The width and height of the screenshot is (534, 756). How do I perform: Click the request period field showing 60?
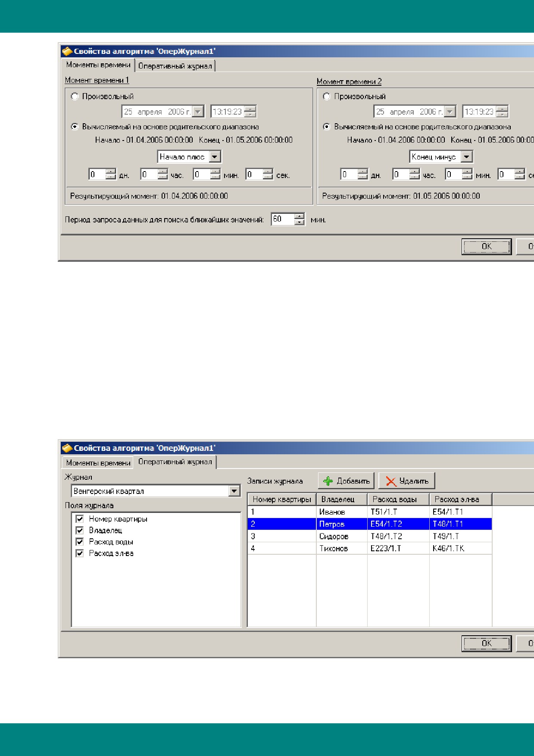tap(283, 219)
